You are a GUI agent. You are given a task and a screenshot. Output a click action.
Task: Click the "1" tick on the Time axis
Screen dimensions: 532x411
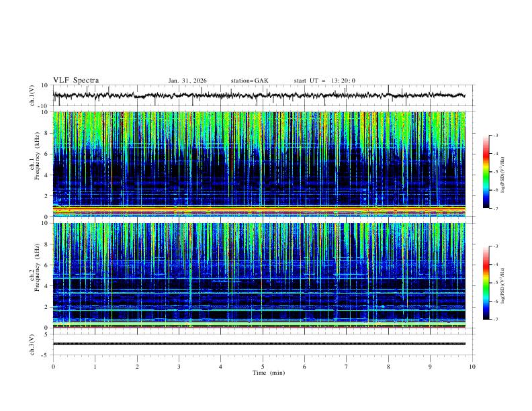click(x=95, y=367)
